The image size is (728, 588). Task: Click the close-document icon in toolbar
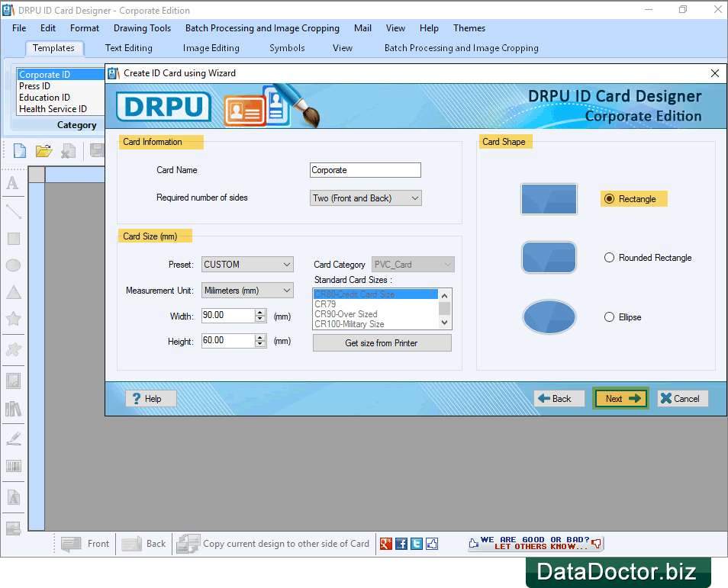point(68,151)
